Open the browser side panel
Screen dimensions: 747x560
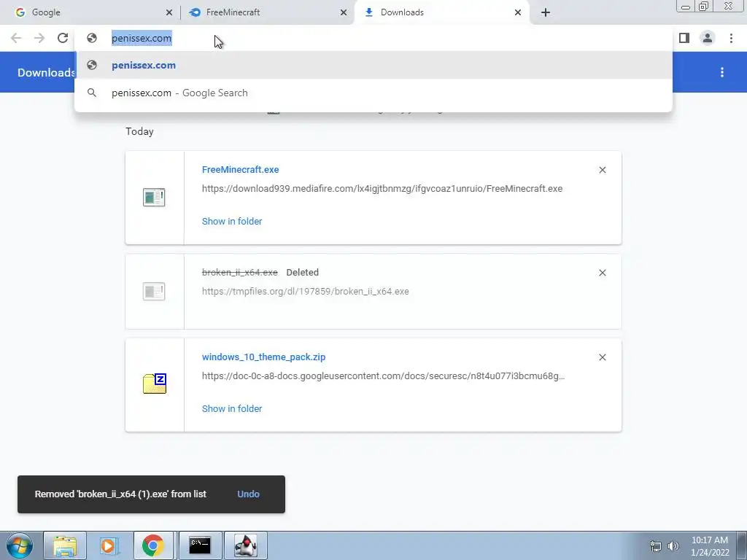pyautogui.click(x=684, y=38)
